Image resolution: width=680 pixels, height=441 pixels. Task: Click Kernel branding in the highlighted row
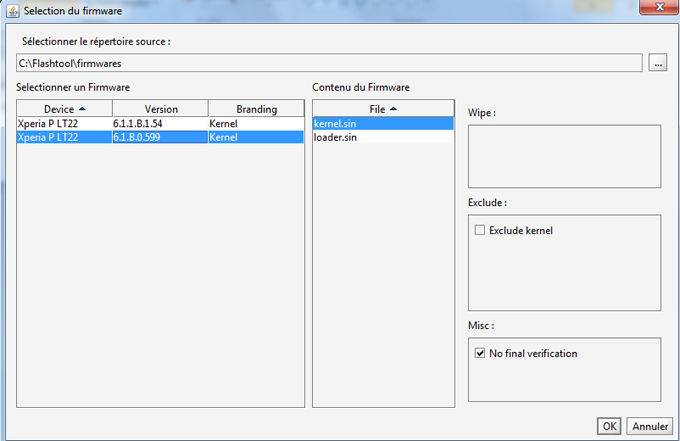[256, 137]
